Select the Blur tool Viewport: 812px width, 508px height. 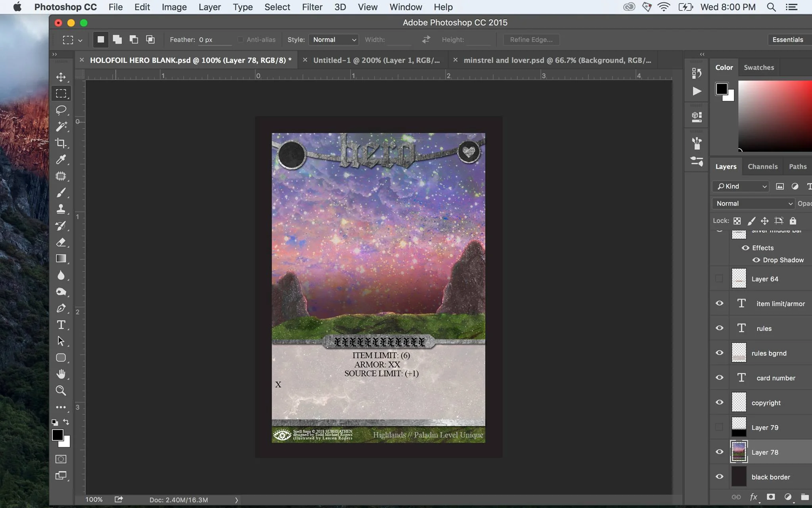(61, 275)
